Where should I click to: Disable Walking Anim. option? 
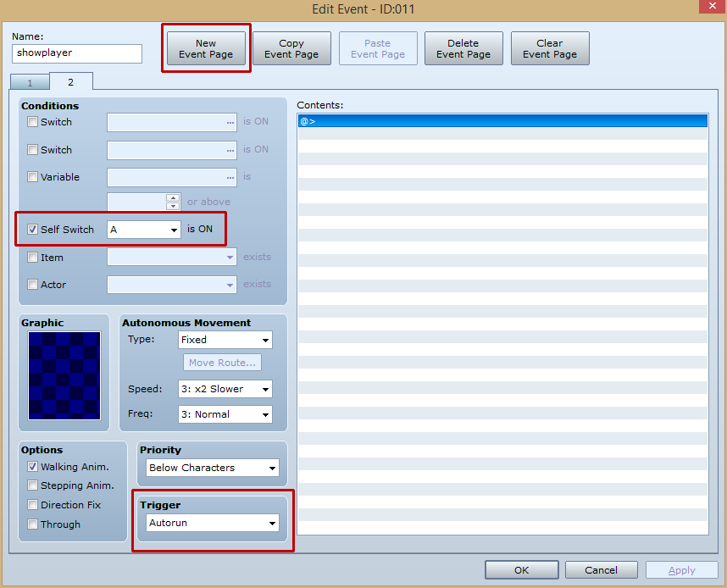[x=32, y=467]
